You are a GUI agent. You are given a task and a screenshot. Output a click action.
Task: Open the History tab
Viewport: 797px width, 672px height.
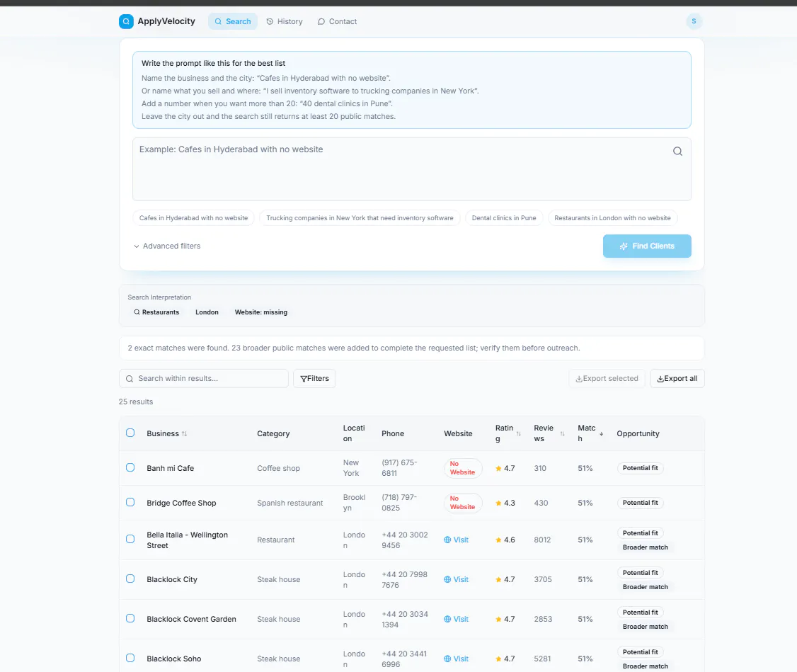(284, 21)
